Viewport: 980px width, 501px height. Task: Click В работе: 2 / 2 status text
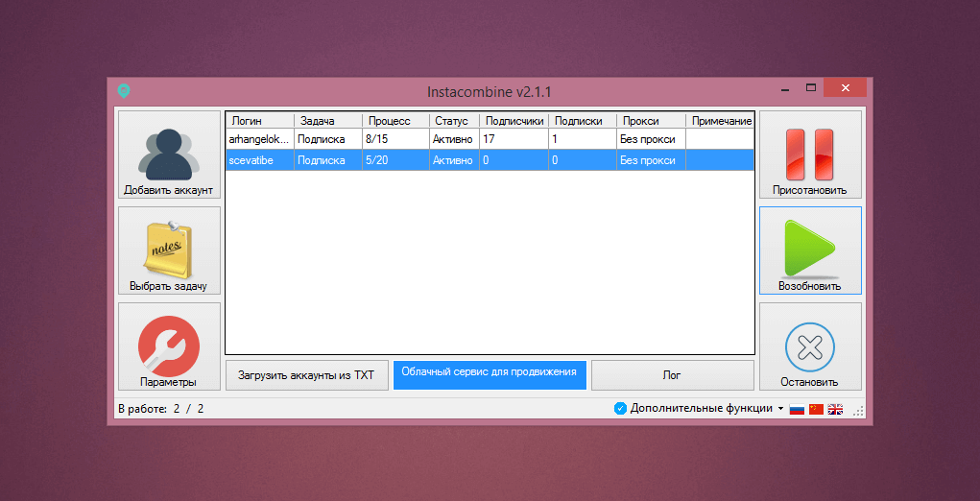[x=161, y=409]
